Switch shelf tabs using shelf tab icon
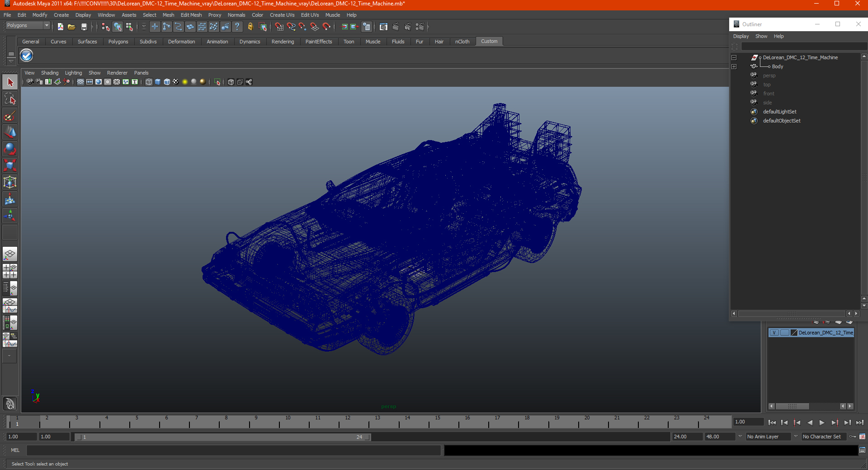868x470 pixels. [11, 54]
